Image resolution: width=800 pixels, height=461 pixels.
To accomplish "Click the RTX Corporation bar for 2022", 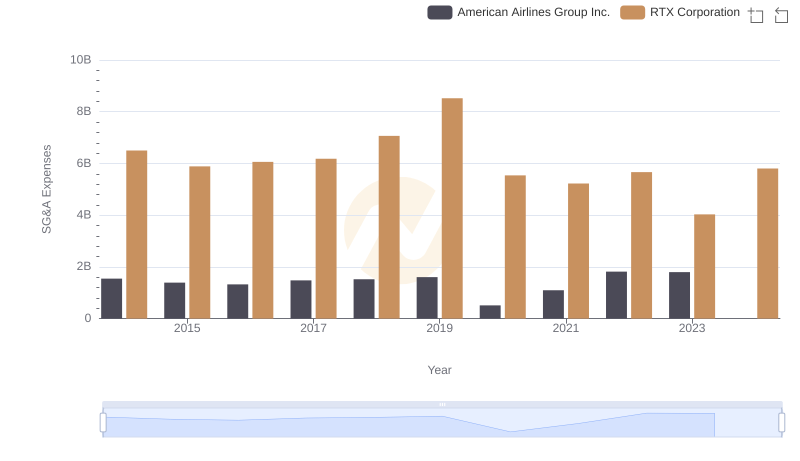I will pyautogui.click(x=641, y=245).
